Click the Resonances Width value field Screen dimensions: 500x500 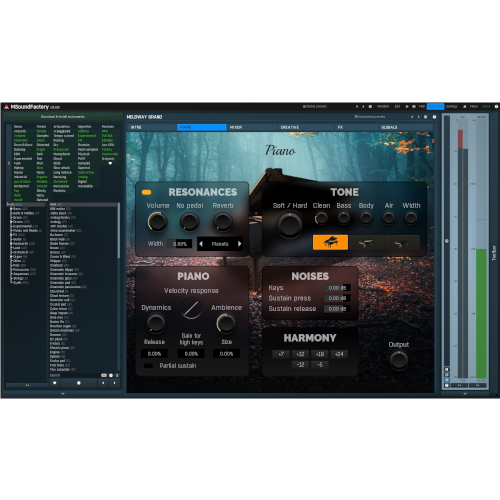180,244
